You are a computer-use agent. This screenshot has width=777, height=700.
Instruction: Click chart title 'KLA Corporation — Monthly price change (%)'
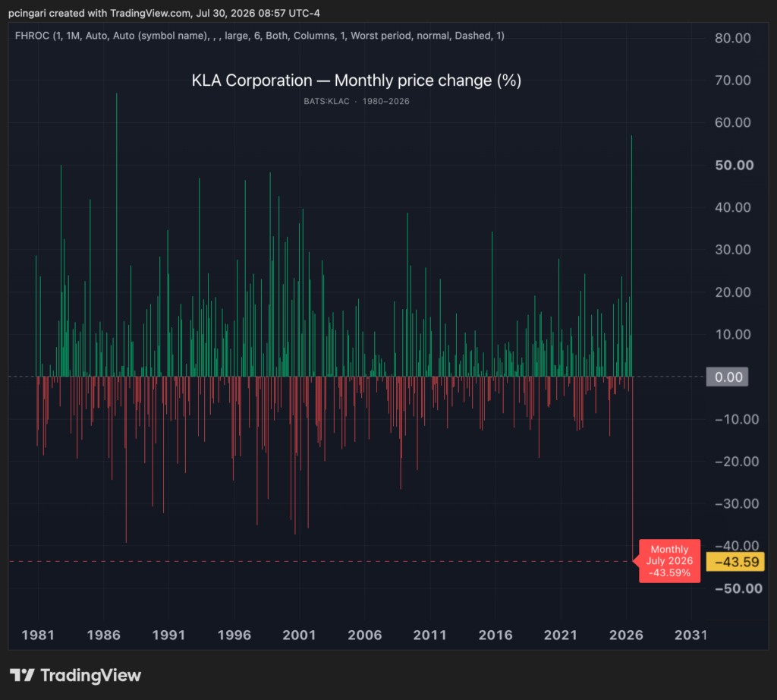pos(357,80)
